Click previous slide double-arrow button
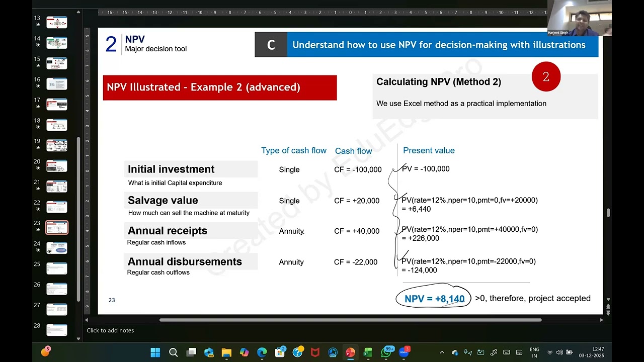Viewport: 644px width, 362px height. click(608, 306)
